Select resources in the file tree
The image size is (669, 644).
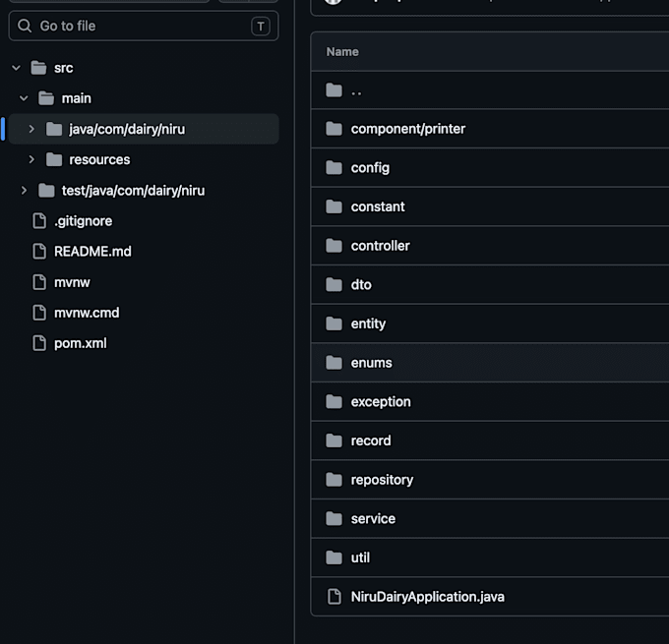click(99, 159)
